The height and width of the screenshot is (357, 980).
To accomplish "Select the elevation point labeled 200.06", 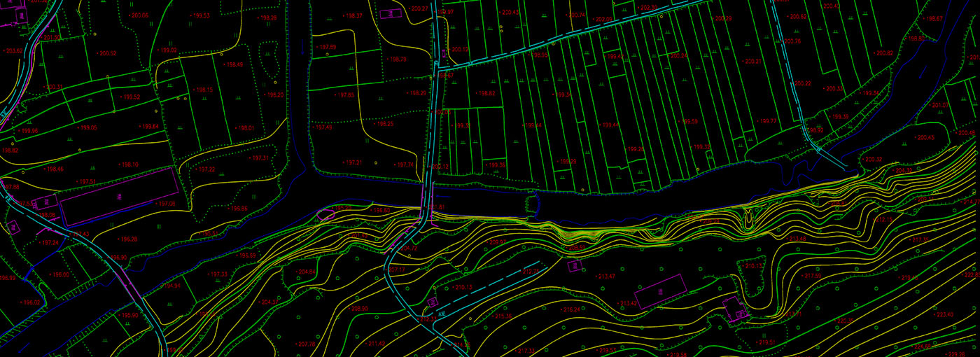I will click(x=138, y=15).
